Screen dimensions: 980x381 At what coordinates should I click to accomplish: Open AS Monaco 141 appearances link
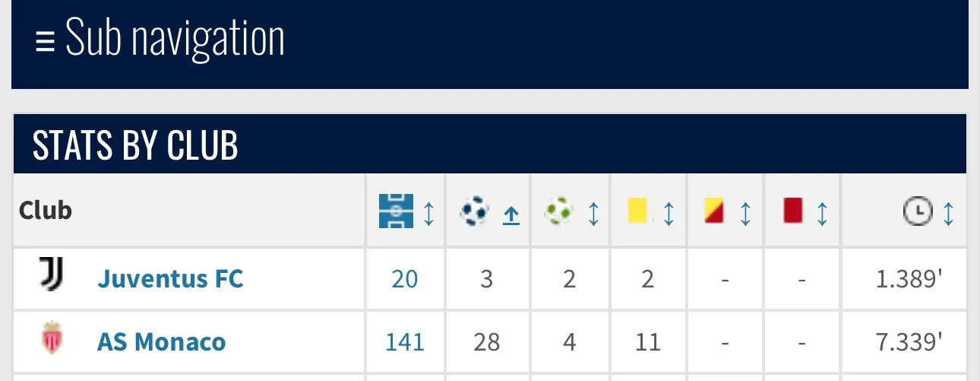405,342
